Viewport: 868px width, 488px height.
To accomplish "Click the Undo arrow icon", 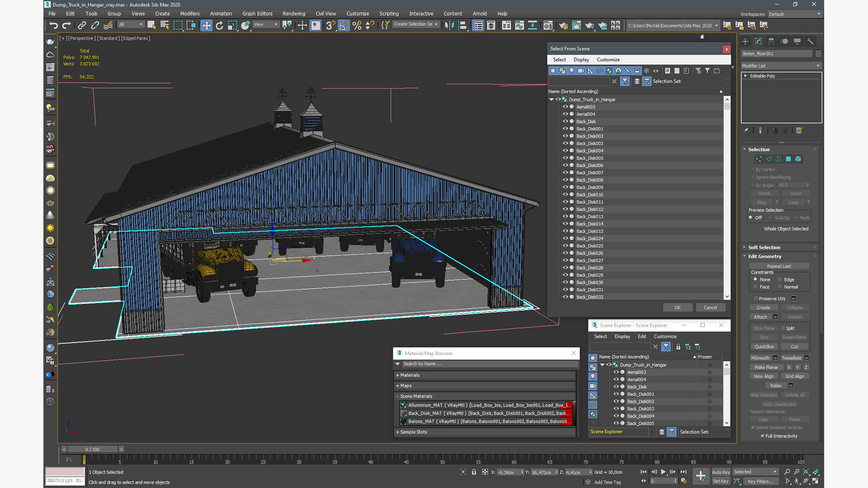I will pyautogui.click(x=53, y=25).
